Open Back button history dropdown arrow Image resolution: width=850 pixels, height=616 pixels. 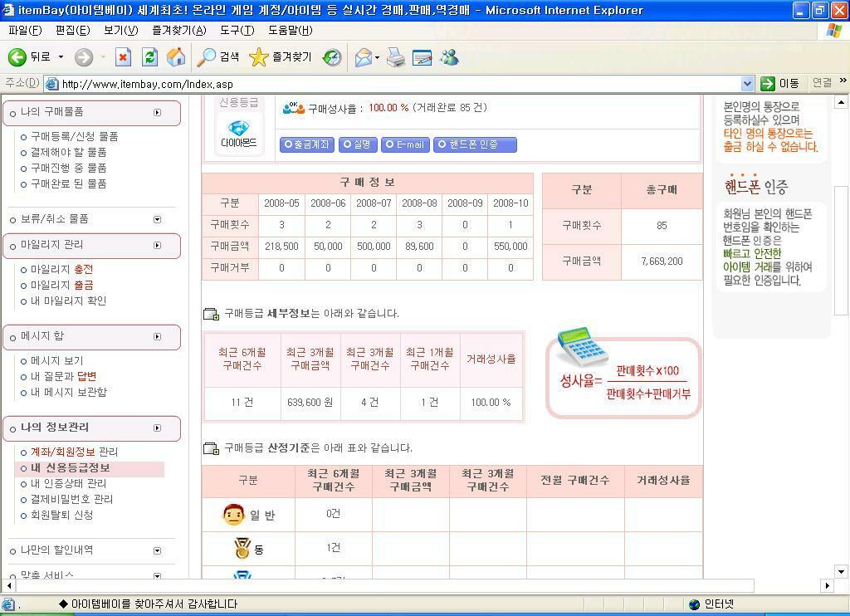click(x=61, y=57)
